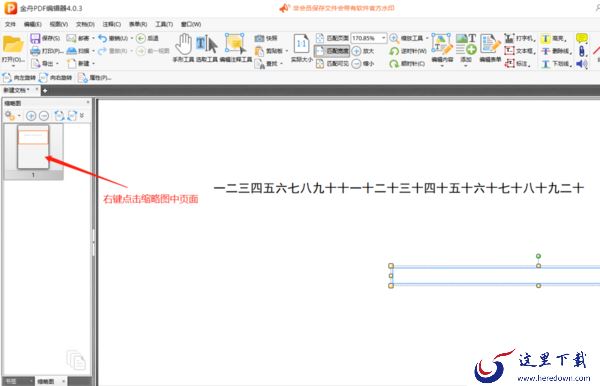This screenshot has width=600, height=386.
Task: Select the 打字机 typewriter tool
Action: click(x=519, y=38)
